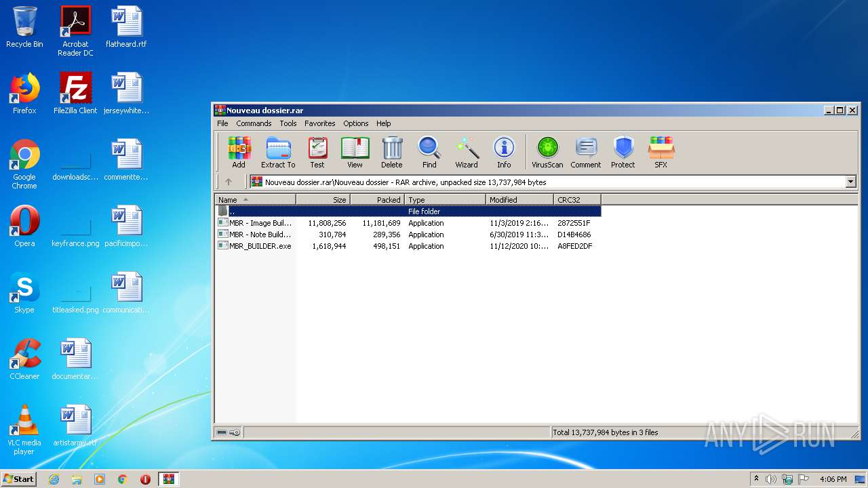Click the Test archive icon

(x=317, y=152)
